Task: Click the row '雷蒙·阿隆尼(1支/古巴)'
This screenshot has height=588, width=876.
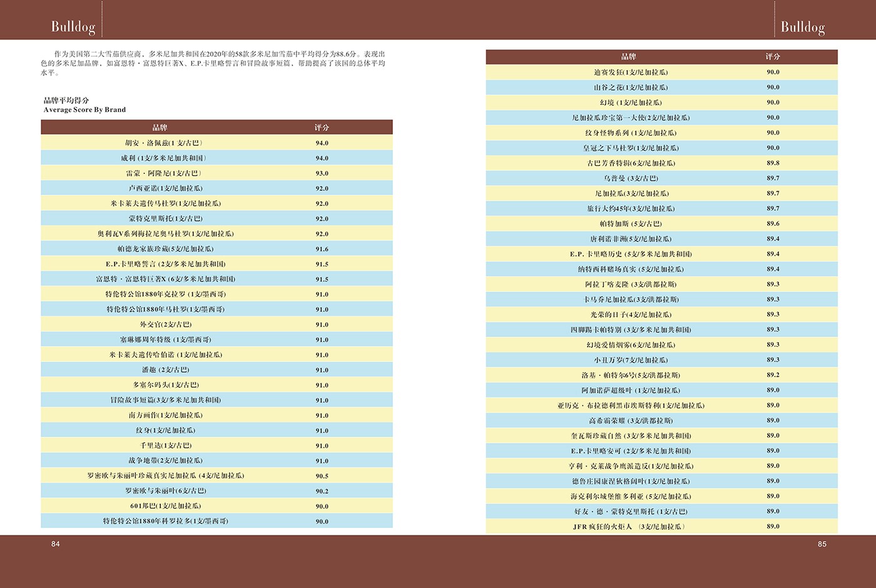Action: pos(216,173)
